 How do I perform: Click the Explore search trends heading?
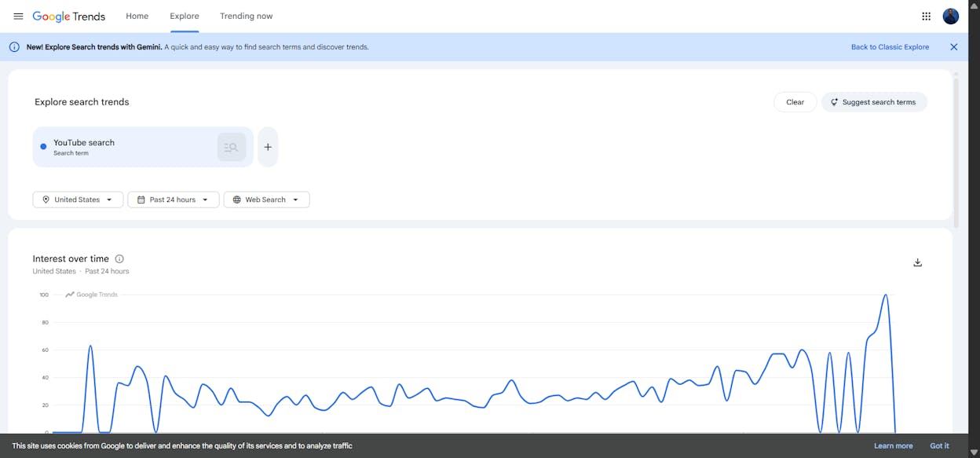[82, 102]
